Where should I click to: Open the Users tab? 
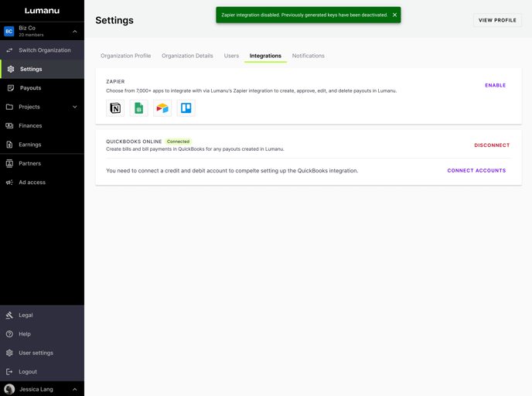(x=231, y=56)
